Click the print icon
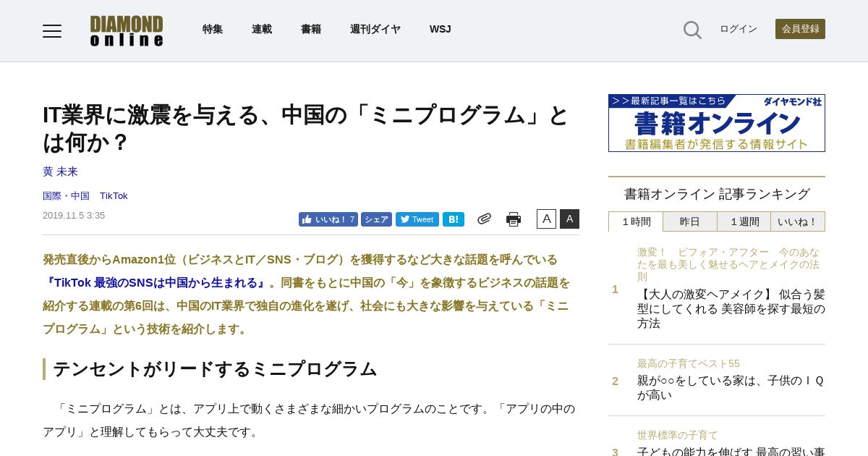Image resolution: width=868 pixels, height=456 pixels. (514, 219)
